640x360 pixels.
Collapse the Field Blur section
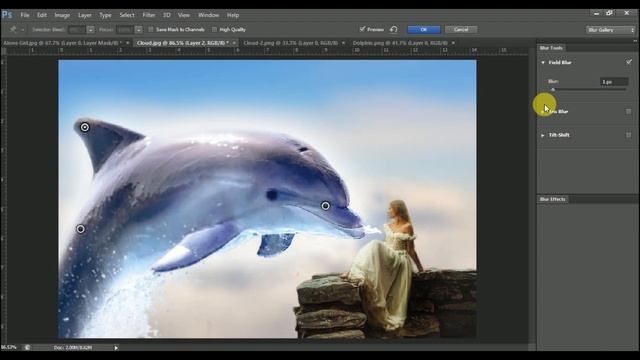[543, 62]
